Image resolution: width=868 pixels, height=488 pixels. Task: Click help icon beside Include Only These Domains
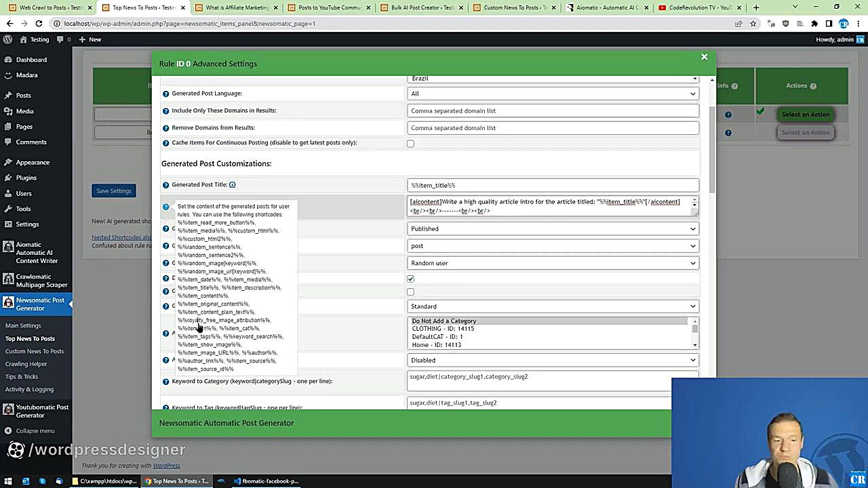[165, 110]
